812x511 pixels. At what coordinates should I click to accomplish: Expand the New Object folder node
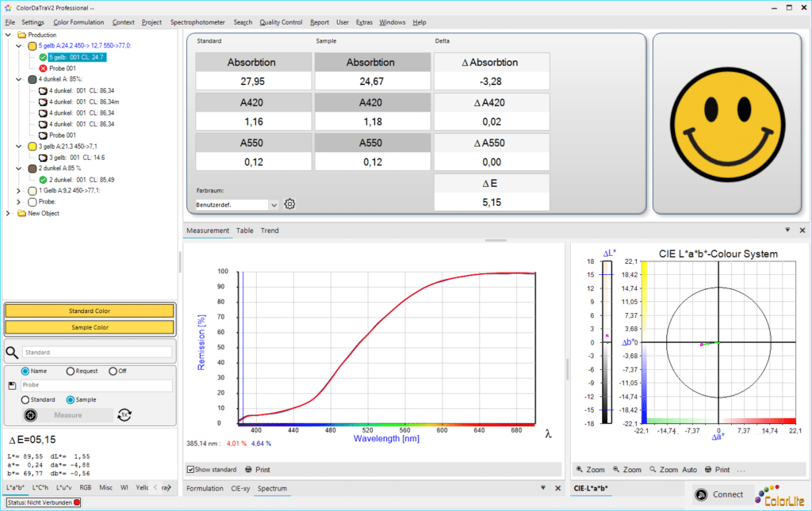click(x=8, y=213)
